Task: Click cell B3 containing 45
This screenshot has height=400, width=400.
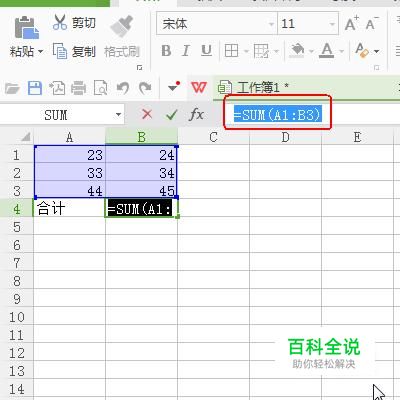Action: click(141, 190)
